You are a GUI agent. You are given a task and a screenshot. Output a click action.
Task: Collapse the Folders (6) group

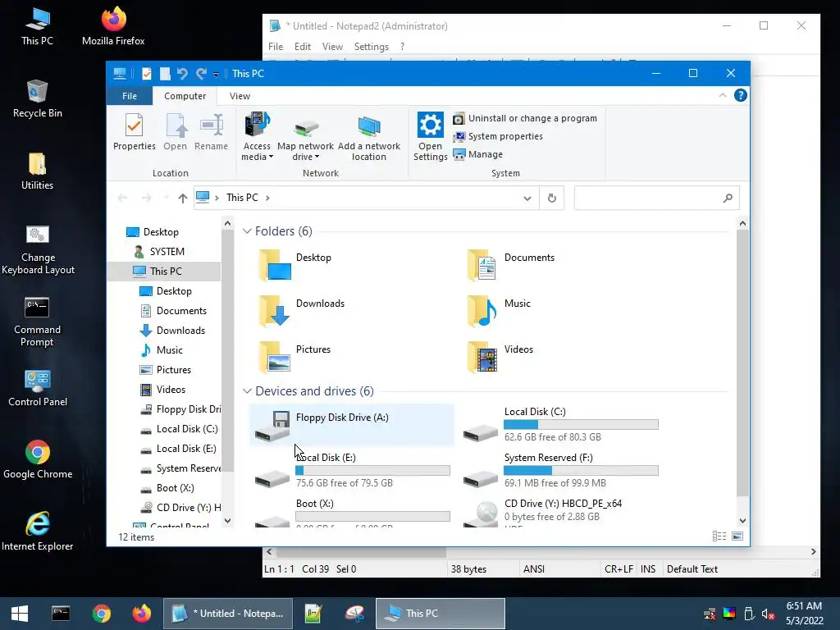tap(247, 231)
